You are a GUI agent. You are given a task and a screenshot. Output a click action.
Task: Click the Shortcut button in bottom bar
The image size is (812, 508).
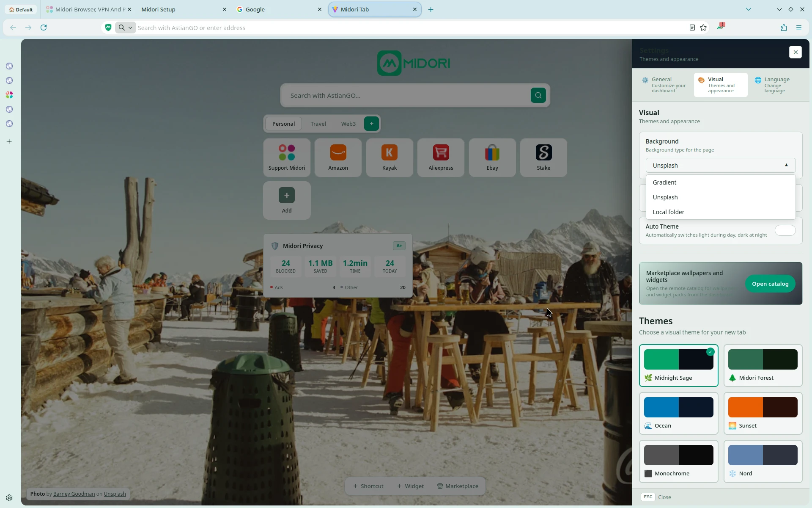(x=368, y=486)
